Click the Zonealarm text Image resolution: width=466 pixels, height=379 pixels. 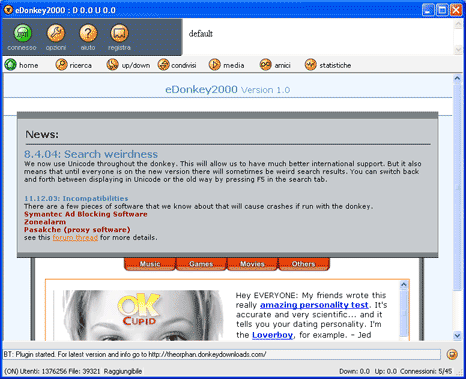coord(45,222)
